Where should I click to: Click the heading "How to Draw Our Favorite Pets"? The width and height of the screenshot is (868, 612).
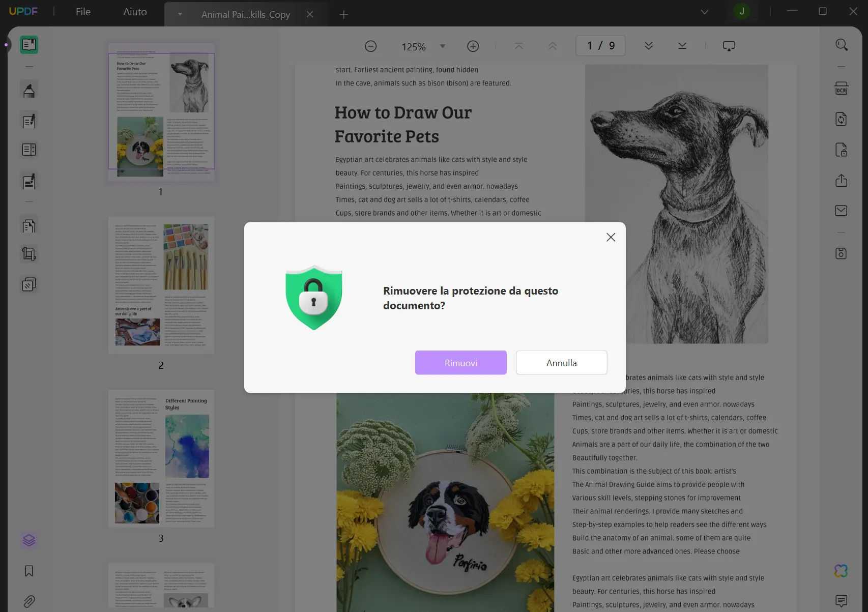coord(403,125)
